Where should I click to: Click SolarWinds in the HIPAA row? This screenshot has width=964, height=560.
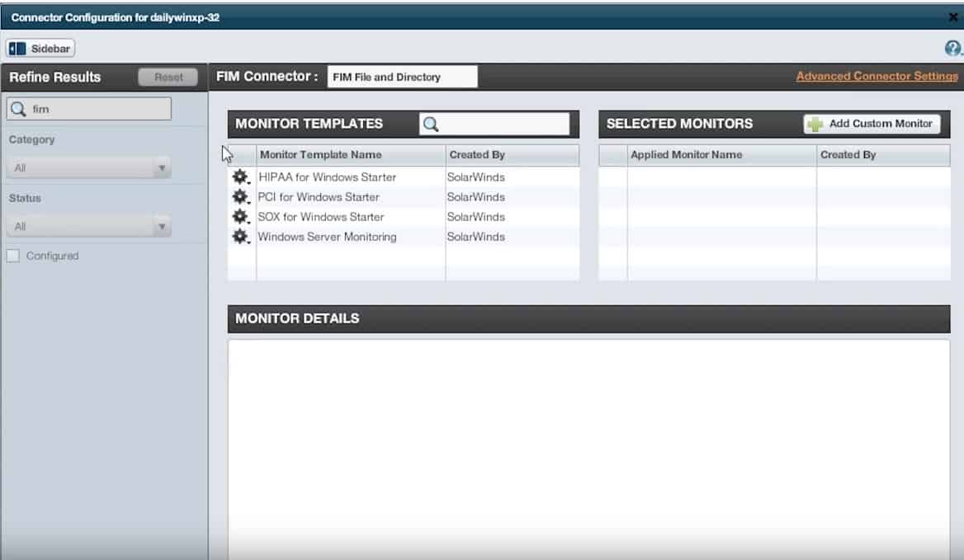[x=476, y=176]
